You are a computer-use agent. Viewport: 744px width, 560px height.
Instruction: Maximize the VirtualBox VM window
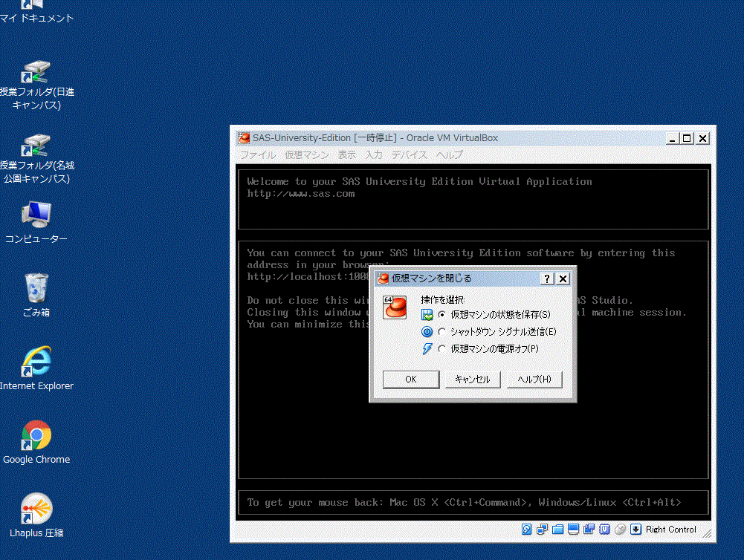click(687, 138)
